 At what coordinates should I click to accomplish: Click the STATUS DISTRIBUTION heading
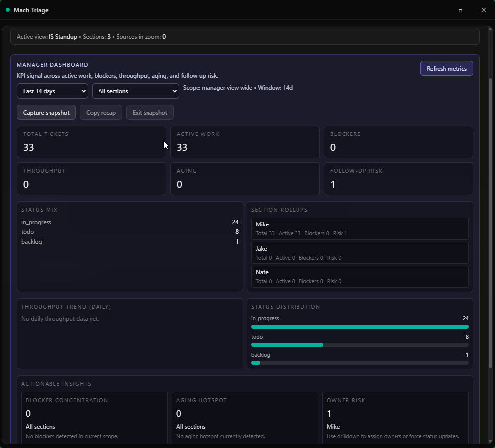[286, 307]
